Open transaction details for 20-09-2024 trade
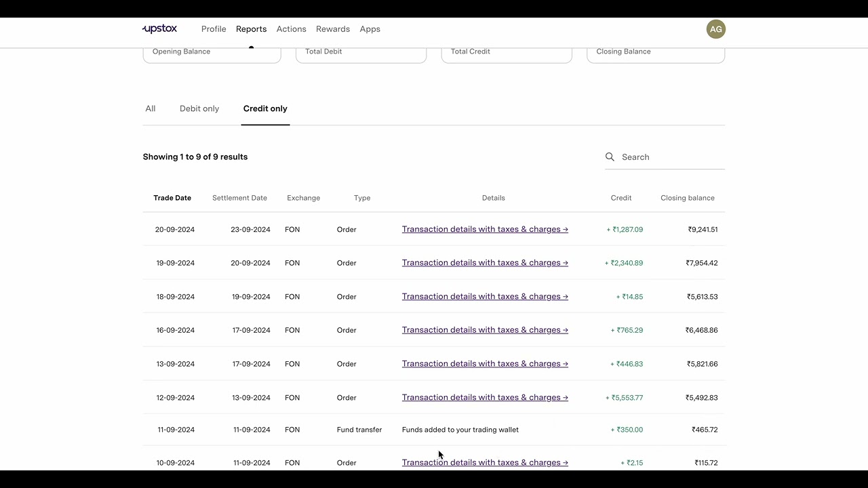Screen dimensions: 868x488 [x=485, y=229]
